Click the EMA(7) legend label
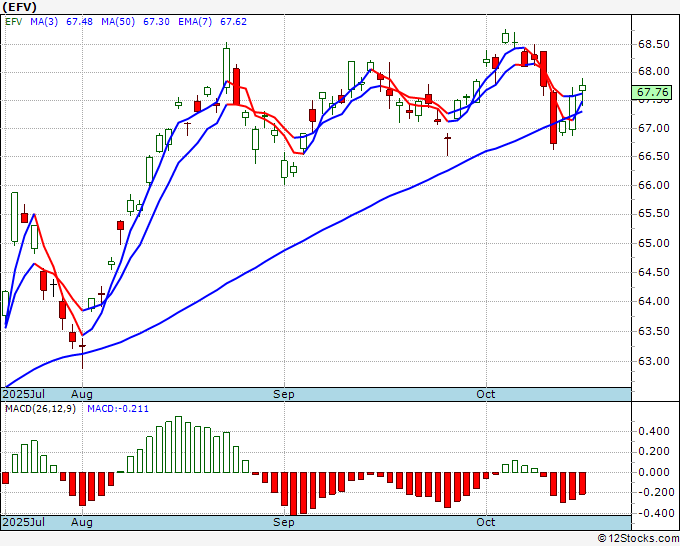 (195, 22)
